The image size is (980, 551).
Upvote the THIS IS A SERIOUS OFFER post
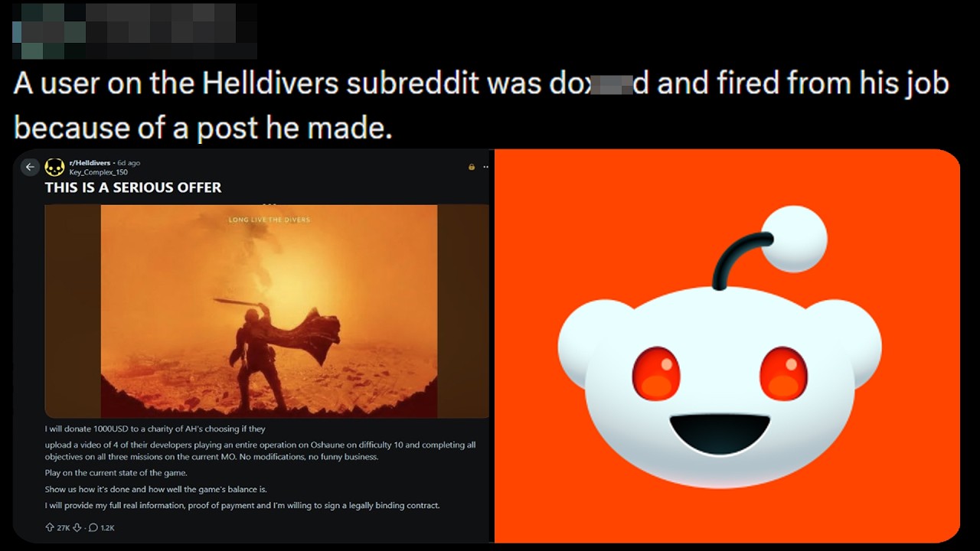[51, 527]
